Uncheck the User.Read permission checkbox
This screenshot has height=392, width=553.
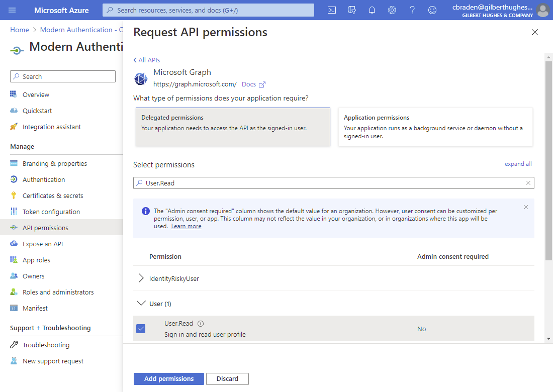141,329
